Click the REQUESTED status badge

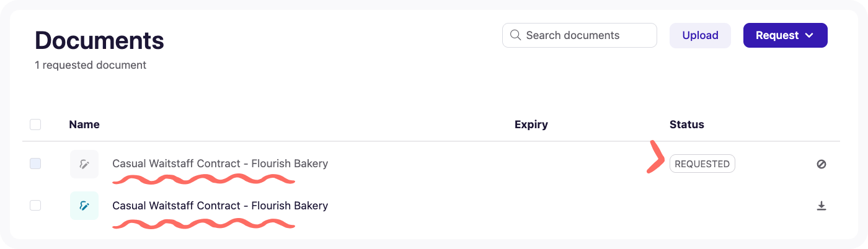point(702,164)
